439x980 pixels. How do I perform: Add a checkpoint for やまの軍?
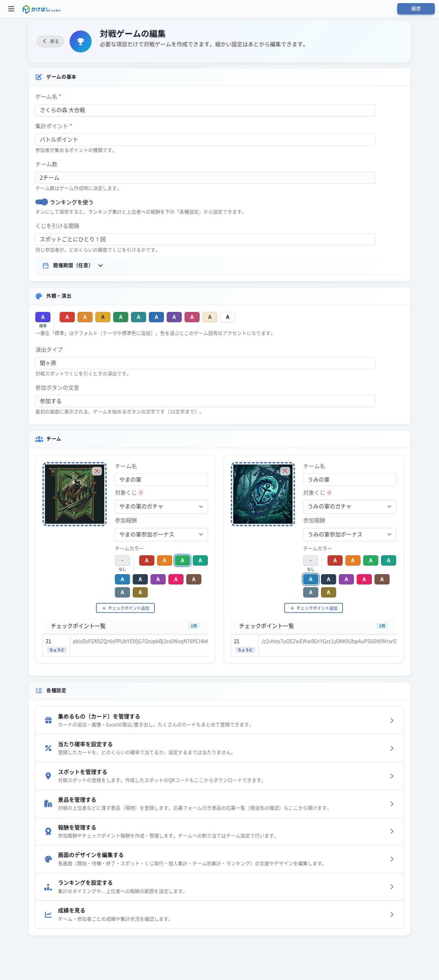point(125,608)
